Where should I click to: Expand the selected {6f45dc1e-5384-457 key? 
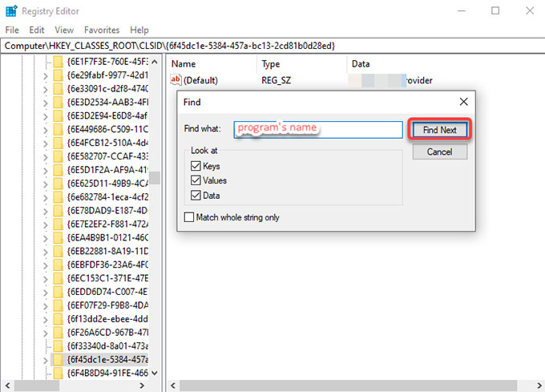45,360
